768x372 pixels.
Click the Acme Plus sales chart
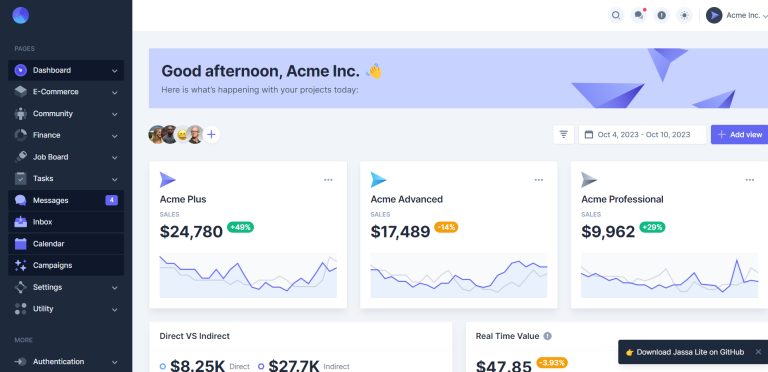pyautogui.click(x=248, y=275)
